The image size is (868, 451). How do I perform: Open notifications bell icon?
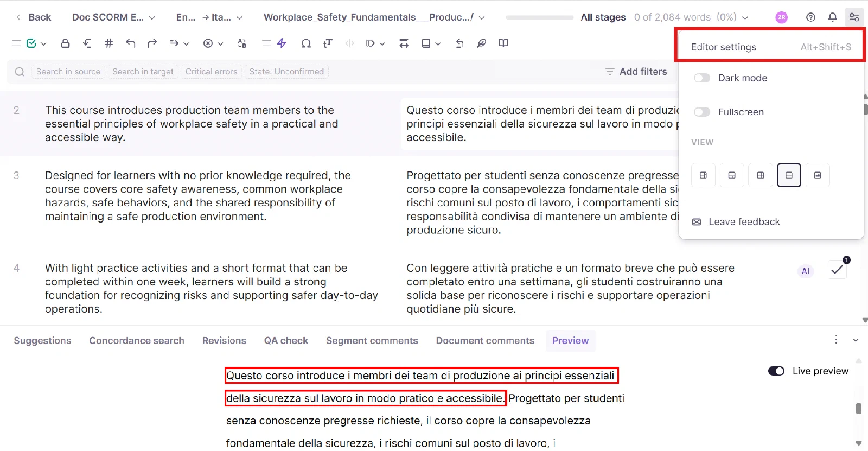[832, 17]
